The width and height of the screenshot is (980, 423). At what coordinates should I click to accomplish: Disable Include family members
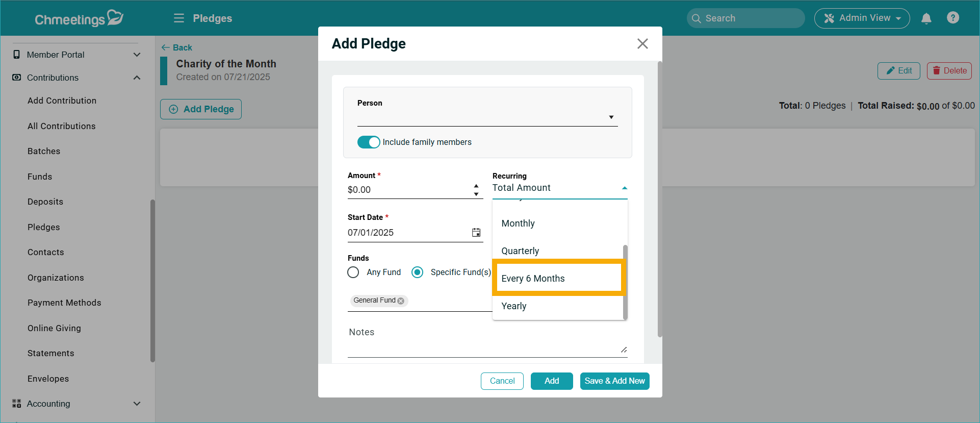coord(369,142)
